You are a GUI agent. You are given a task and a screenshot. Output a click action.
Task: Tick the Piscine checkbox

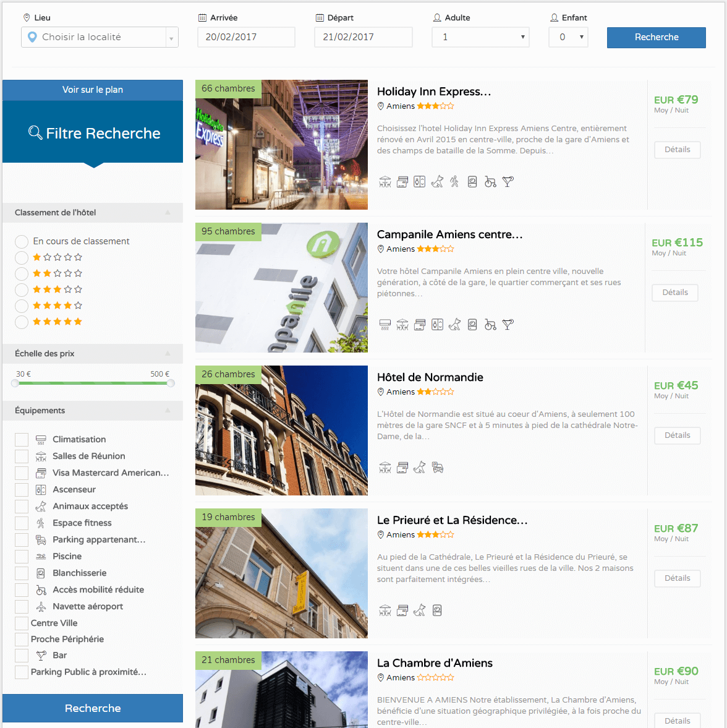coord(22,557)
